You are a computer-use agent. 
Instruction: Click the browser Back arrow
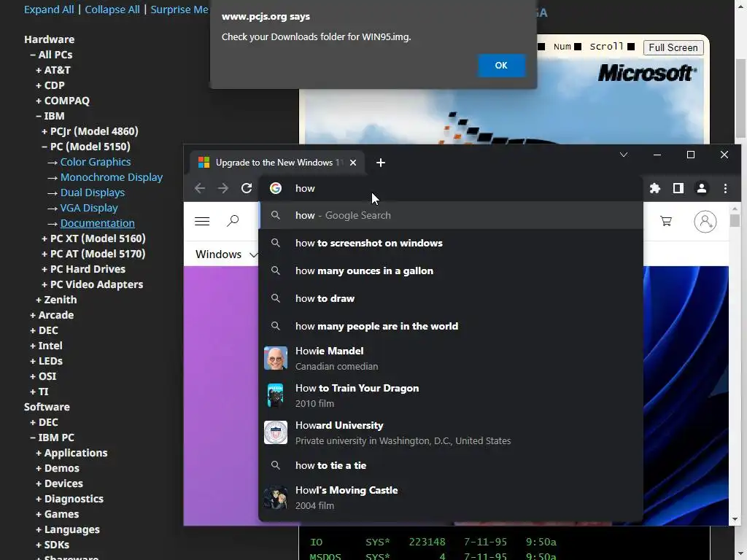200,188
